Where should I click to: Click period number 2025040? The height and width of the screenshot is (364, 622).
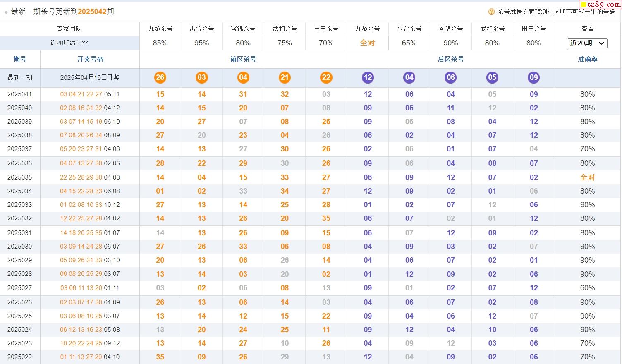click(x=20, y=108)
